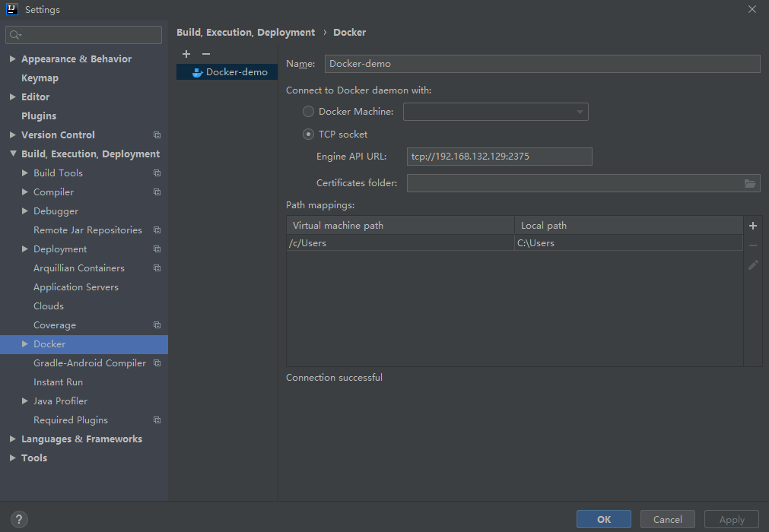
Task: Click the add Docker configuration plus icon
Action: [186, 54]
